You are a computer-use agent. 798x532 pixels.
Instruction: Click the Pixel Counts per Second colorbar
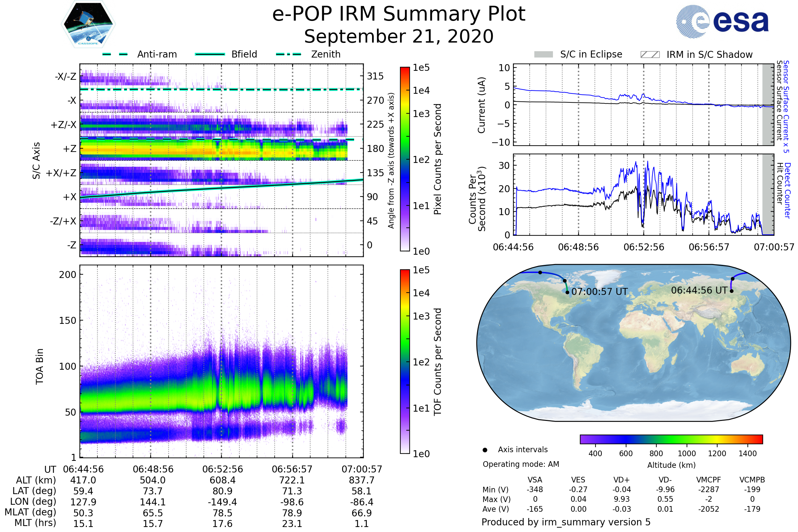405,159
